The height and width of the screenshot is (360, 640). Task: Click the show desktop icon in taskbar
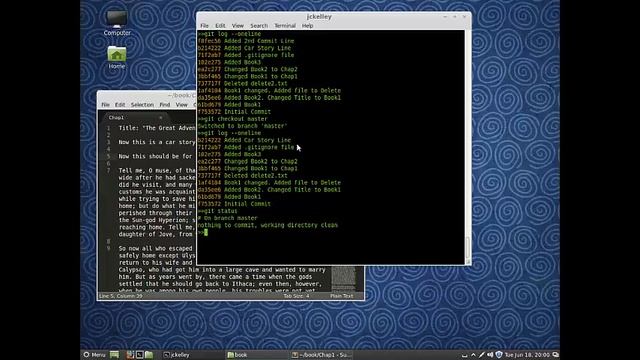click(114, 355)
